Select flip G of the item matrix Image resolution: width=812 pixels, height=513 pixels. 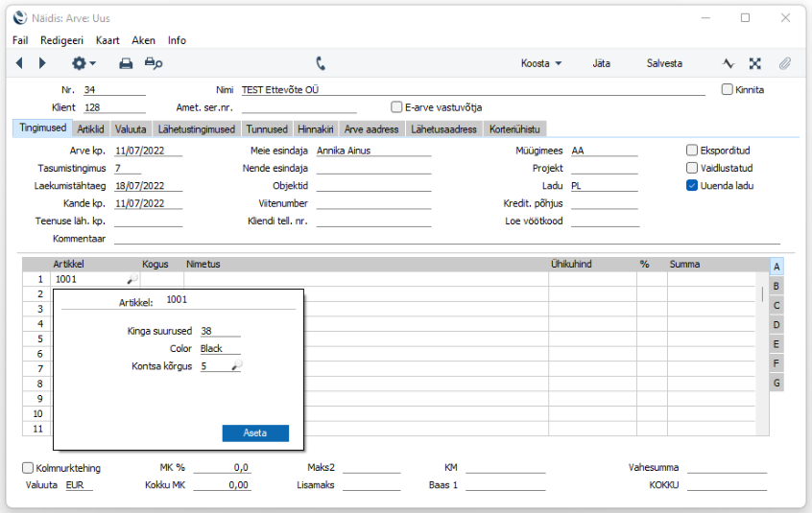click(776, 383)
